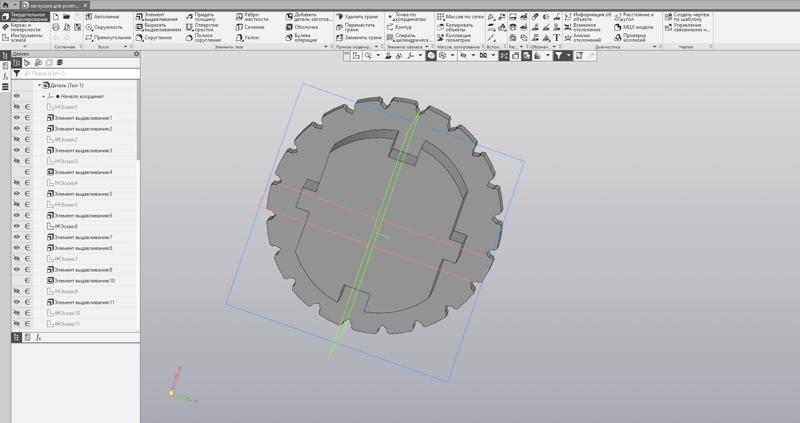800x423 pixels.
Task: Open dropdown next to the filter funnel
Action: point(568,56)
